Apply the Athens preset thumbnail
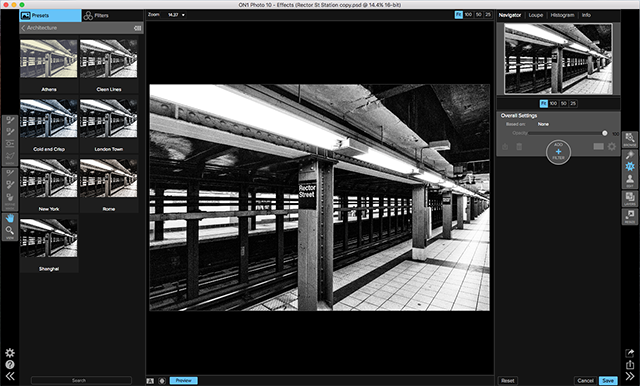Screen dimensions: 640x386 coord(49,58)
